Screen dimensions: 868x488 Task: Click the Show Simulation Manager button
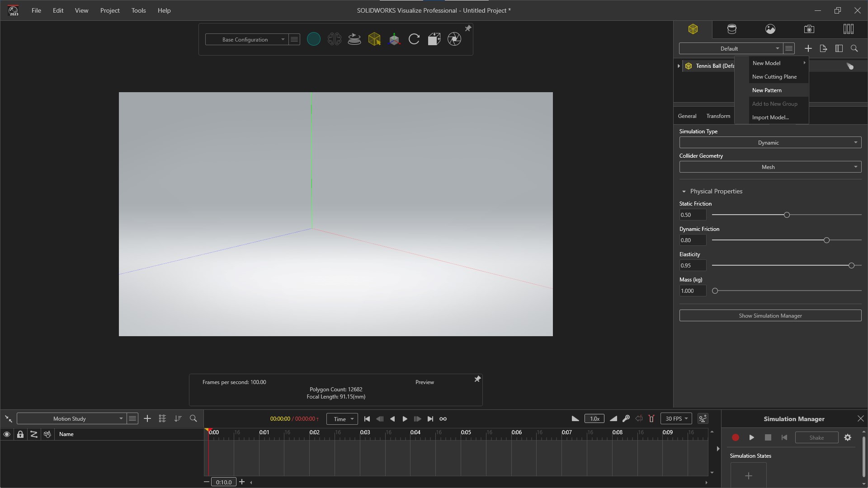tap(769, 315)
